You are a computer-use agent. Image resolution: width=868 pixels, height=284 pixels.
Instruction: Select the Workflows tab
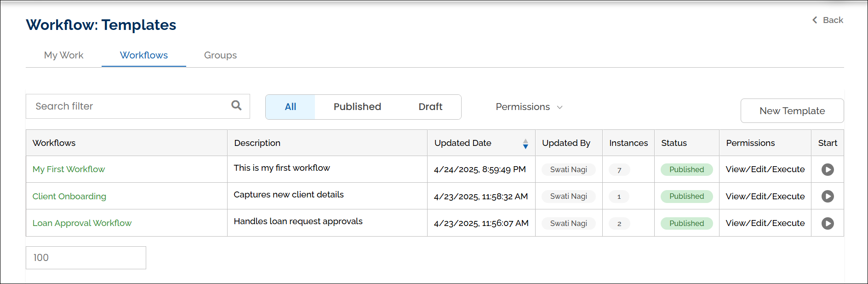click(143, 55)
